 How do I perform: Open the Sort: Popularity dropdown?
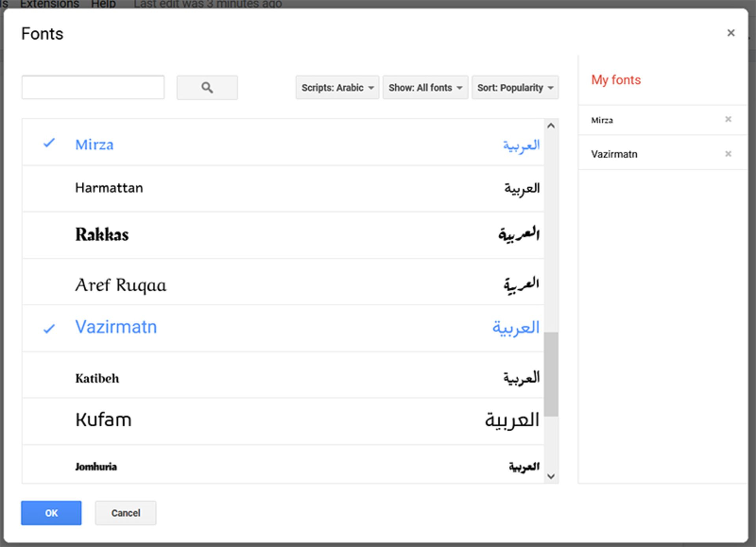[x=515, y=87]
